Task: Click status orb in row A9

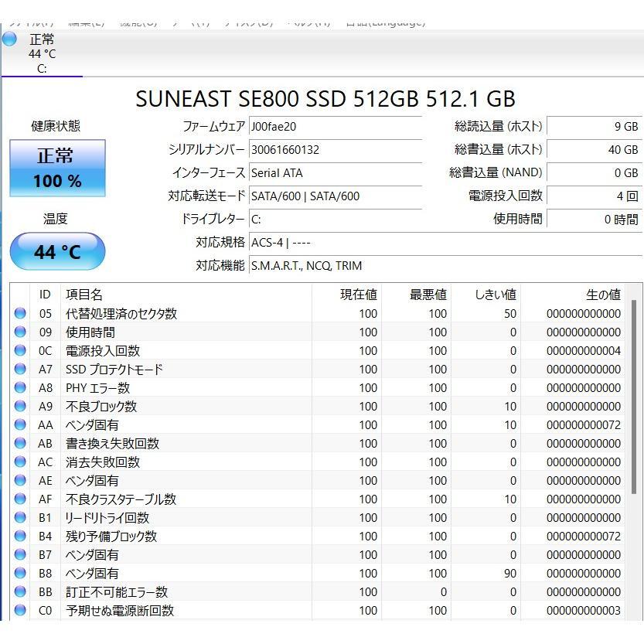Action: tap(20, 406)
